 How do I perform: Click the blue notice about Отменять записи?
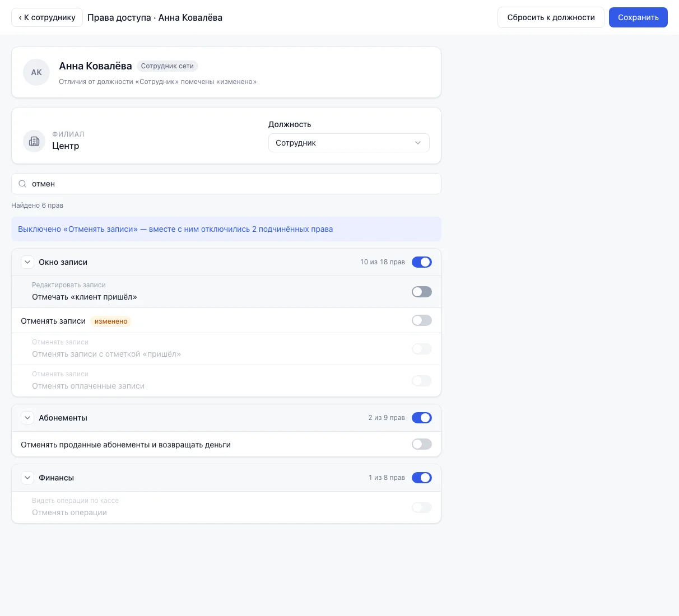pyautogui.click(x=226, y=229)
